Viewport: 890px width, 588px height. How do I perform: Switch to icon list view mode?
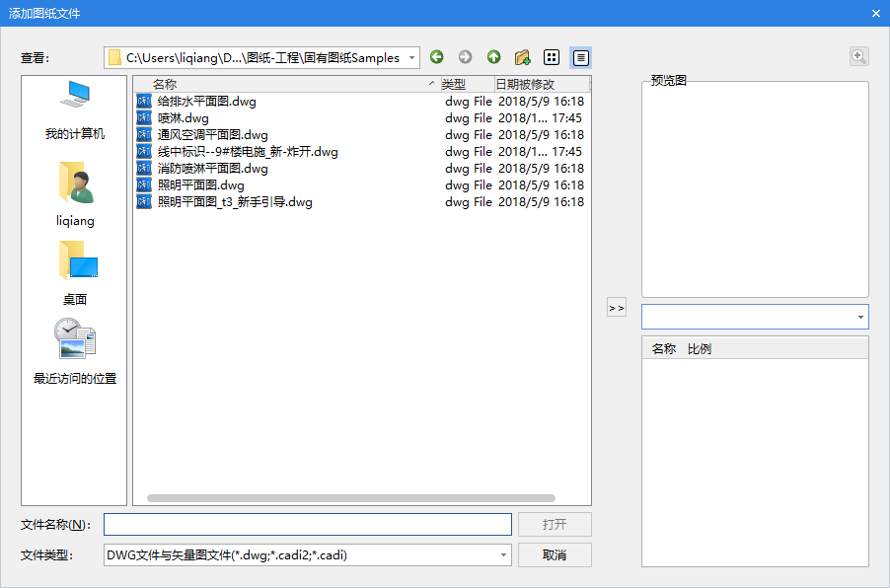click(x=553, y=57)
